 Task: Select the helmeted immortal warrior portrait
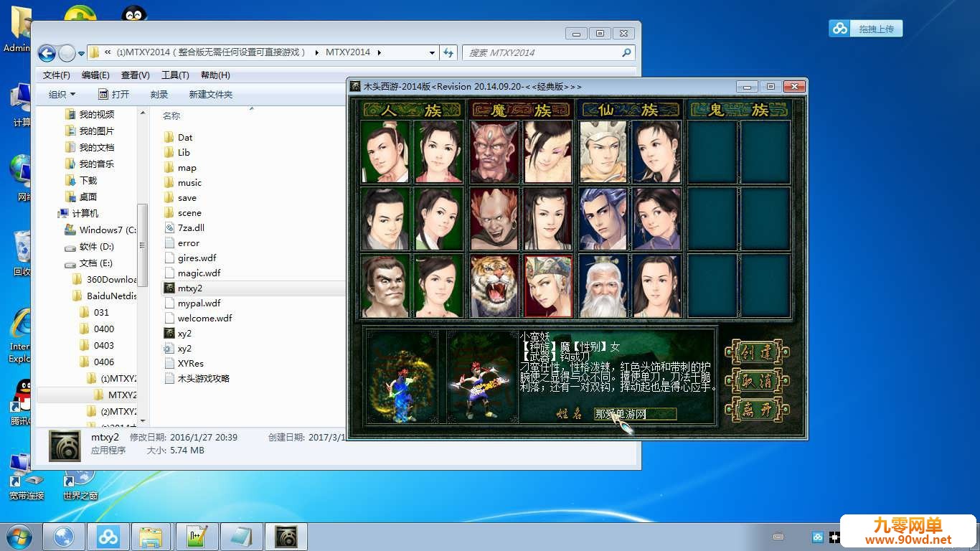pos(603,152)
